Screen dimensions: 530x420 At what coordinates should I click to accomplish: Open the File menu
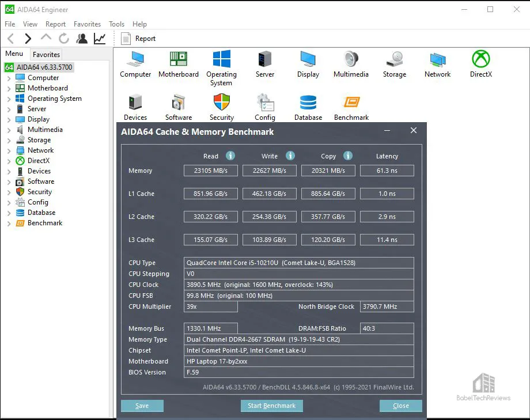click(x=10, y=24)
